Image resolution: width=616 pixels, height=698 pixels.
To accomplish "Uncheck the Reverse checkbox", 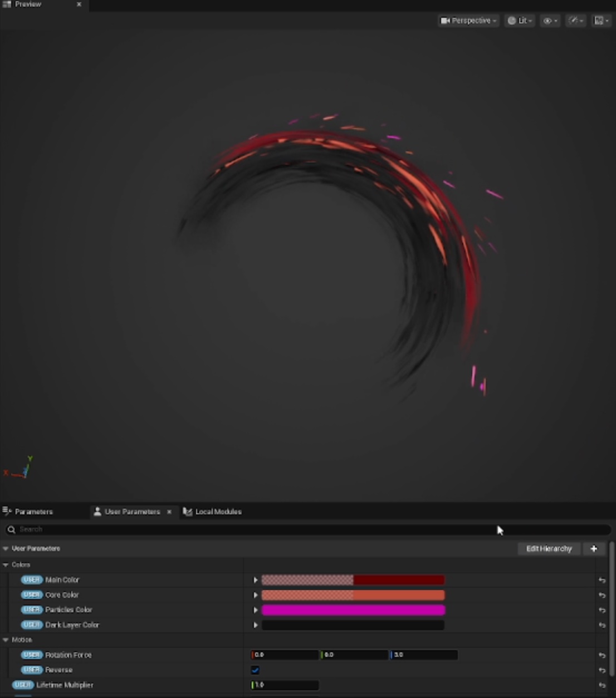I will coord(255,670).
